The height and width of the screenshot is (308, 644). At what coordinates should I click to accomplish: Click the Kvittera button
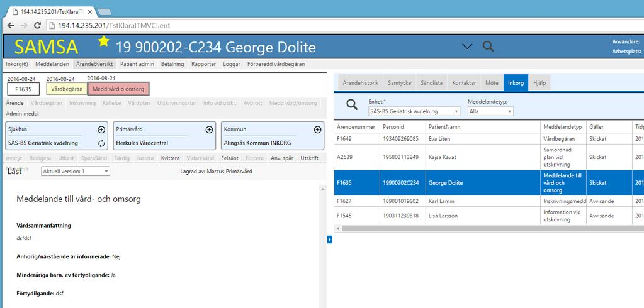[171, 158]
